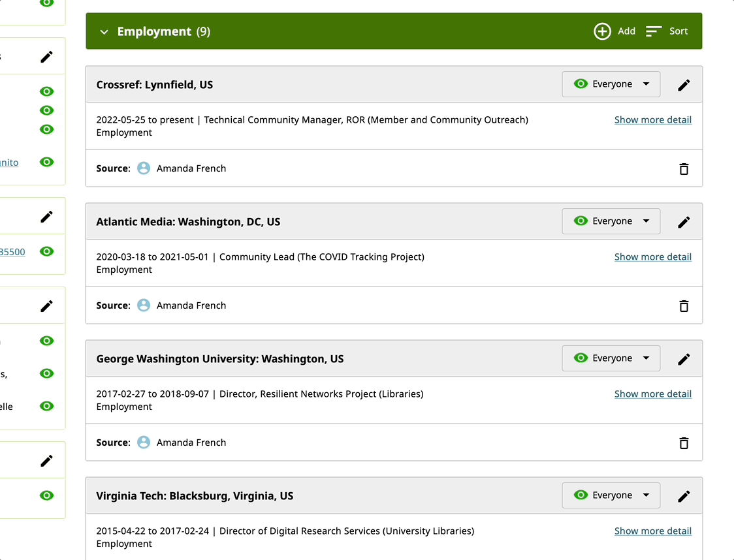Add a new employment entry
The height and width of the screenshot is (560, 734).
pos(614,31)
